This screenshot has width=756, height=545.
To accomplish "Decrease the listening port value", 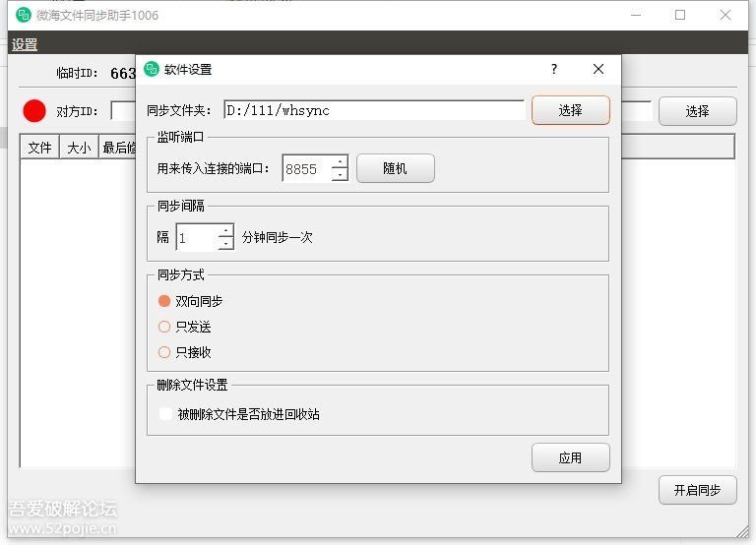I will pyautogui.click(x=340, y=175).
